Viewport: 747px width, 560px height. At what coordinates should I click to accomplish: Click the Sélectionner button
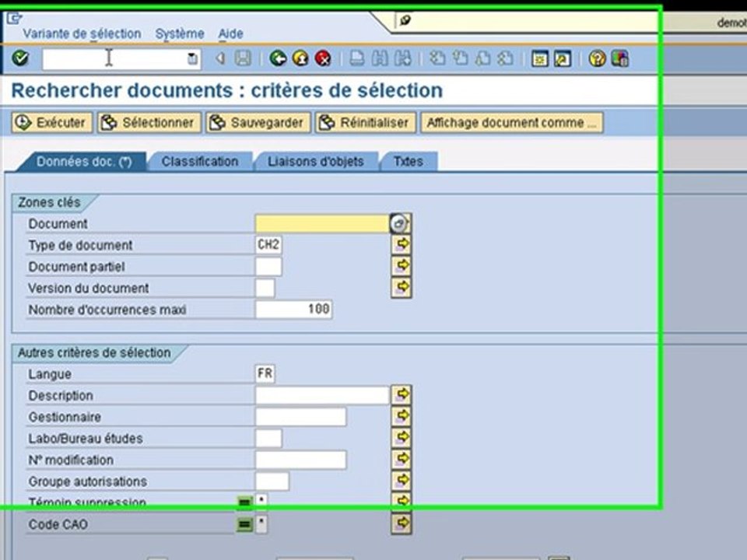pyautogui.click(x=149, y=123)
